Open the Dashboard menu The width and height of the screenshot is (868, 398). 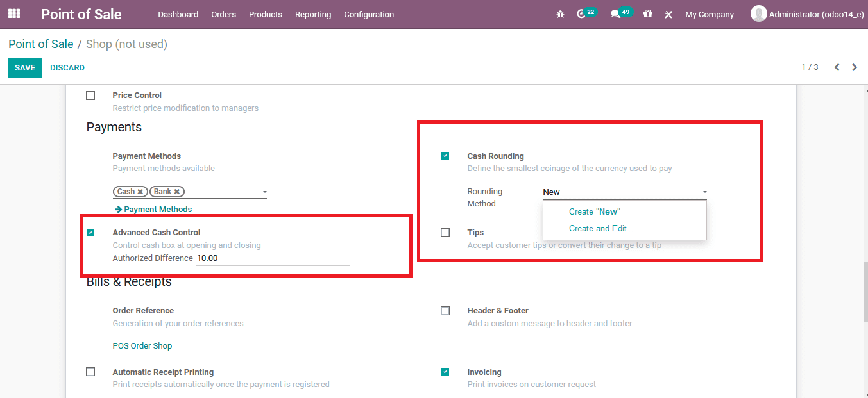pyautogui.click(x=178, y=14)
